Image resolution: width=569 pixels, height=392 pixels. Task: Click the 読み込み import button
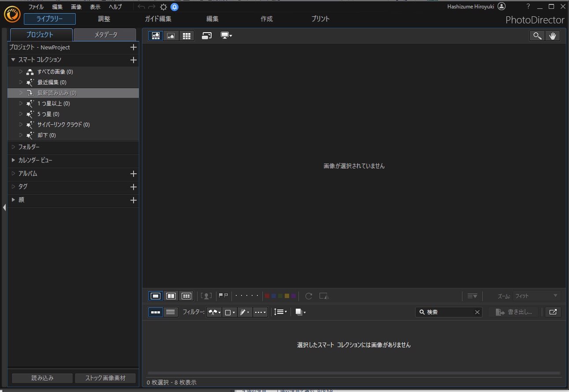point(42,378)
